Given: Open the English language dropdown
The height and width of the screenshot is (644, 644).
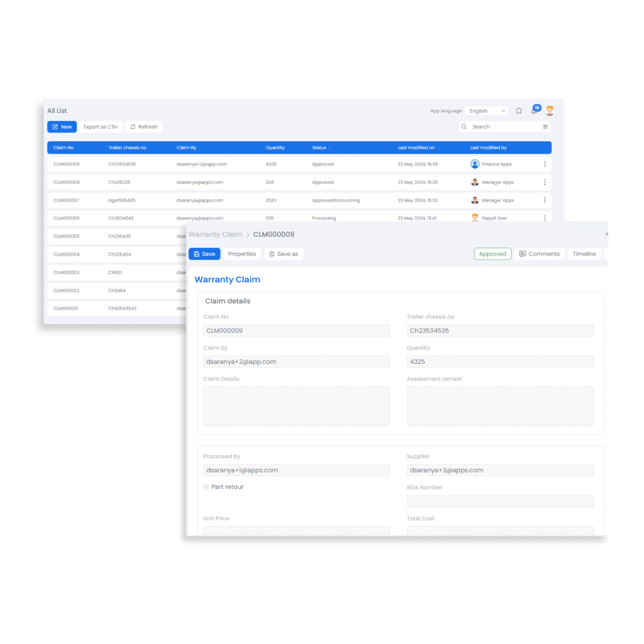Looking at the screenshot, I should point(486,111).
